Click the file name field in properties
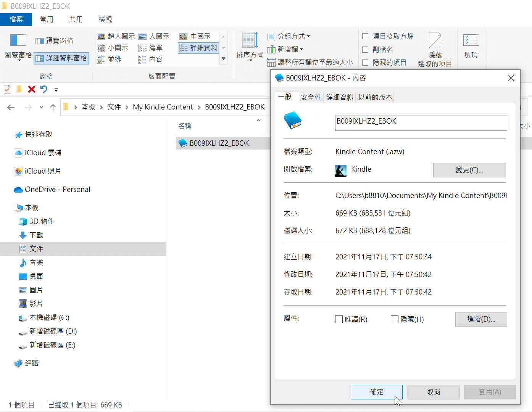Screen dimensions: 532x412 point(421,123)
